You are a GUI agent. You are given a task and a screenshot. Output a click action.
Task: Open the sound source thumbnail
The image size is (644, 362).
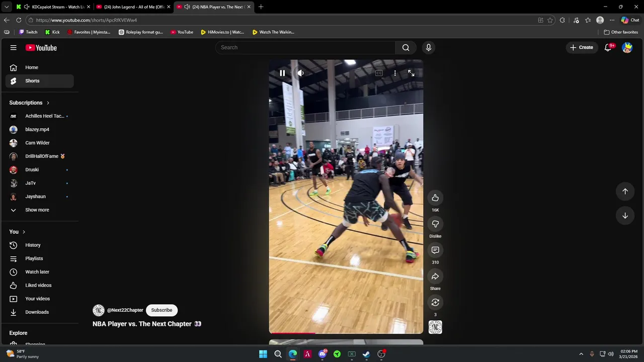click(x=435, y=327)
